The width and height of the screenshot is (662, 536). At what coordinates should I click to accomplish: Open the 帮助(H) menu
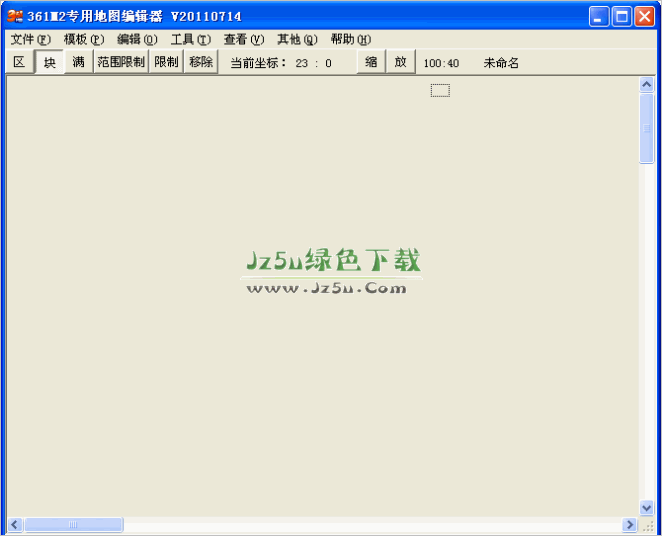(x=351, y=39)
